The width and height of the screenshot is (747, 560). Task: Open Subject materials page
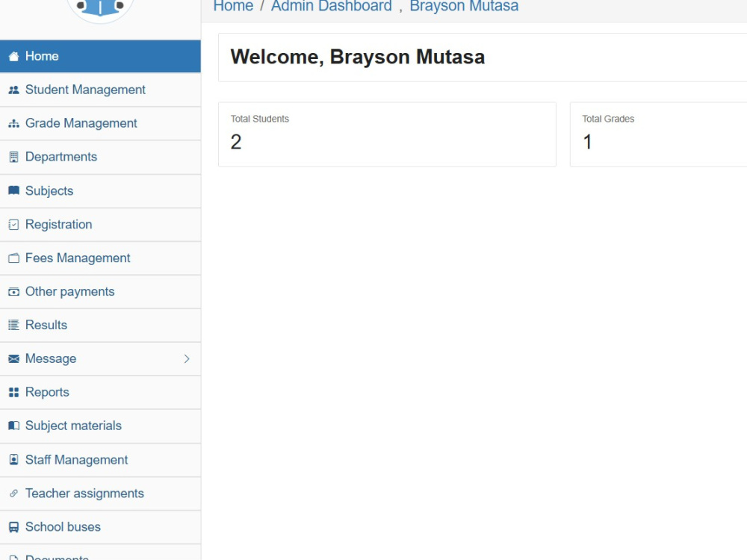(x=100, y=426)
